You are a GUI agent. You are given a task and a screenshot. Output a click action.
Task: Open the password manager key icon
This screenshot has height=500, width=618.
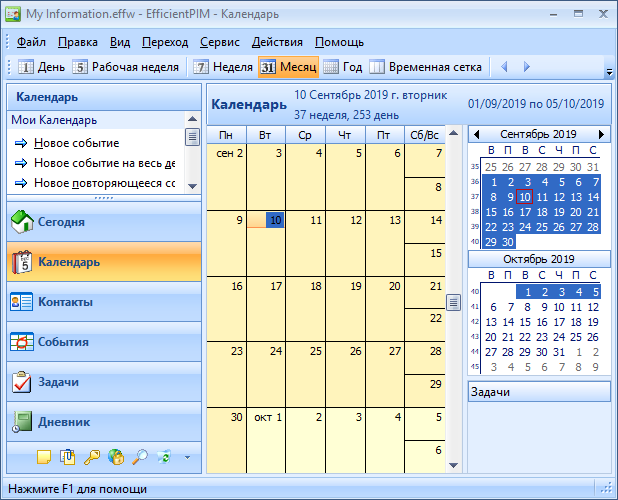tap(92, 457)
